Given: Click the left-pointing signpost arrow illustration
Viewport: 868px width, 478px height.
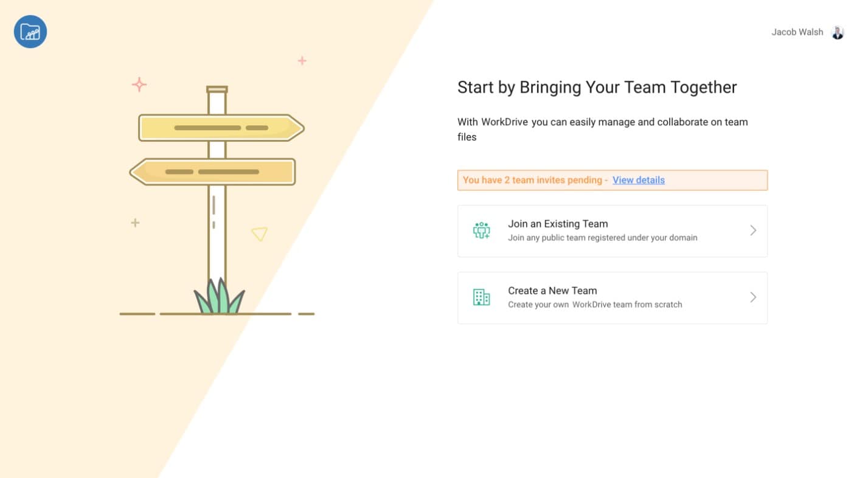Looking at the screenshot, I should point(213,172).
